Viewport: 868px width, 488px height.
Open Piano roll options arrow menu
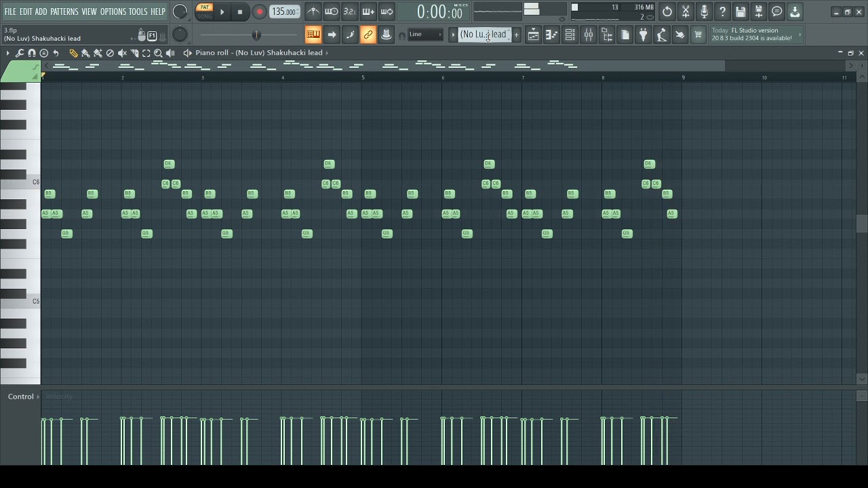pyautogui.click(x=8, y=53)
